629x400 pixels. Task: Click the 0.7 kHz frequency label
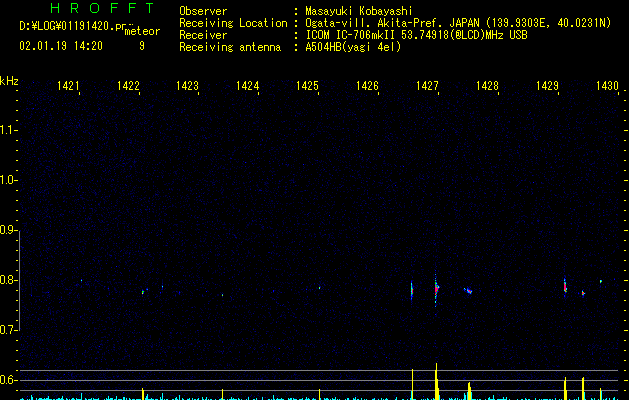coord(7,330)
